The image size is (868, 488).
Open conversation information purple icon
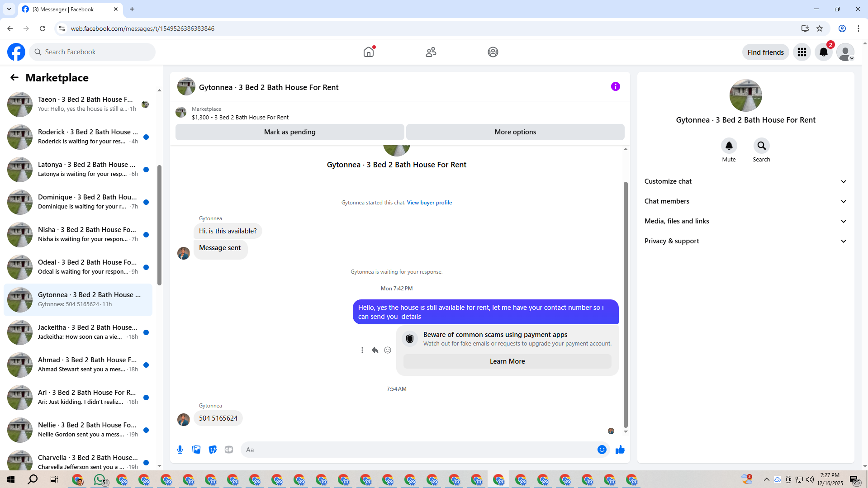tap(616, 86)
